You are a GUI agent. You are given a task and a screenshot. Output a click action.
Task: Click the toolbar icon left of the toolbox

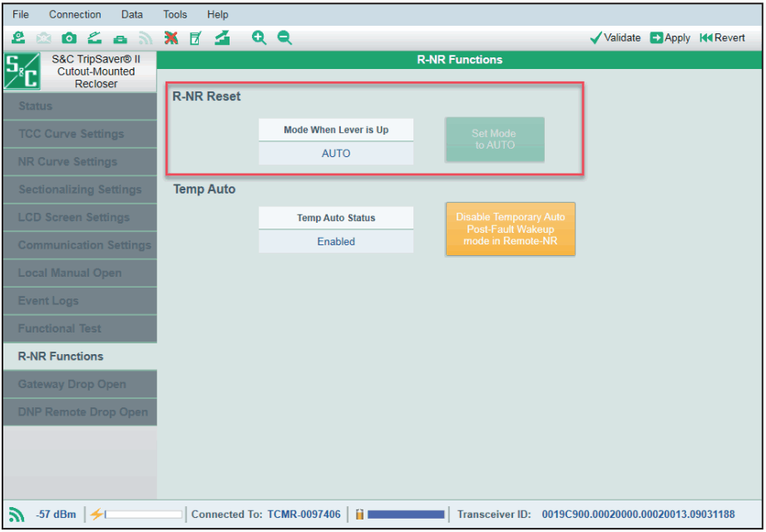click(94, 37)
